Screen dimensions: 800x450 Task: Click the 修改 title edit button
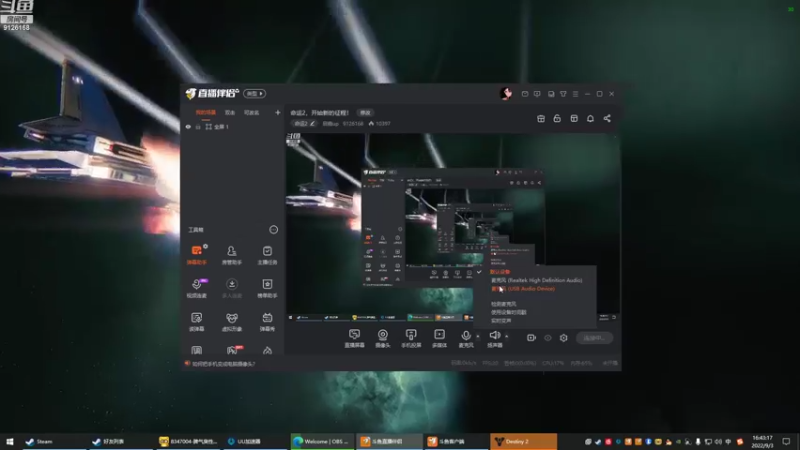[365, 113]
